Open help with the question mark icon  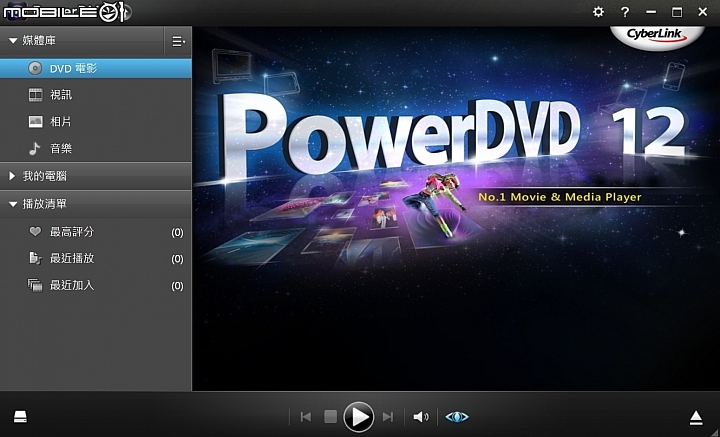[x=624, y=11]
